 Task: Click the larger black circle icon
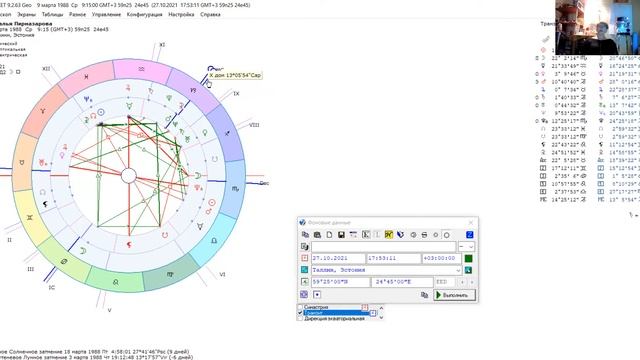click(x=447, y=235)
